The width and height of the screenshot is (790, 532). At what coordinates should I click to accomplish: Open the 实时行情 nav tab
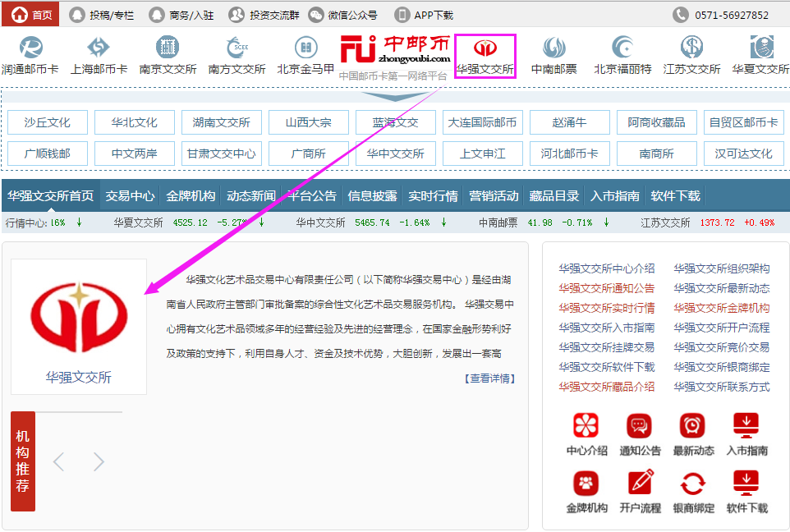pyautogui.click(x=433, y=196)
